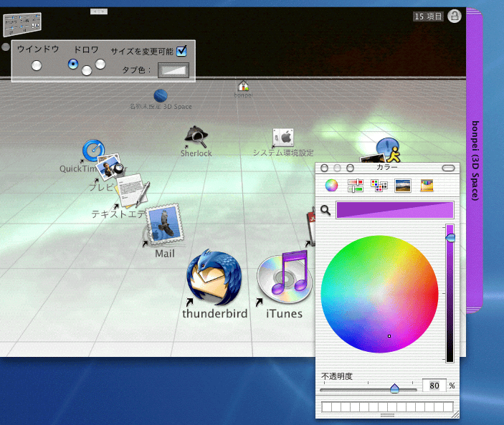Click the magnifying glass color sampler
Viewport: 504px width, 425px height.
click(x=325, y=211)
